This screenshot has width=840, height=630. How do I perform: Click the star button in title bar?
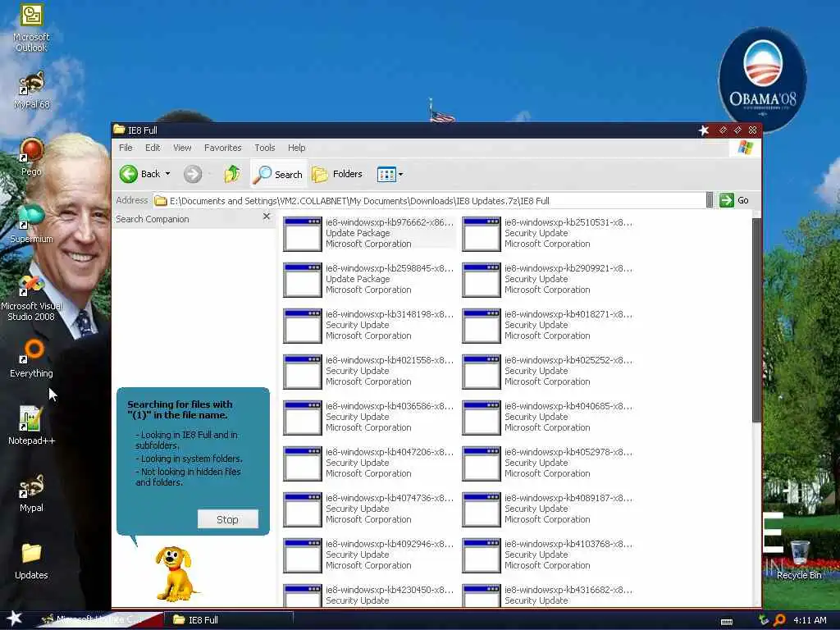pyautogui.click(x=704, y=130)
